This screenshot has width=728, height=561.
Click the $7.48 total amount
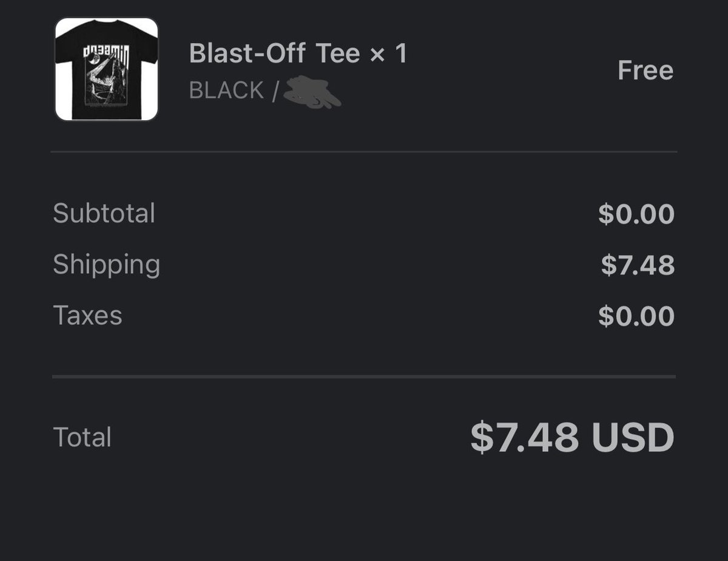tap(524, 437)
